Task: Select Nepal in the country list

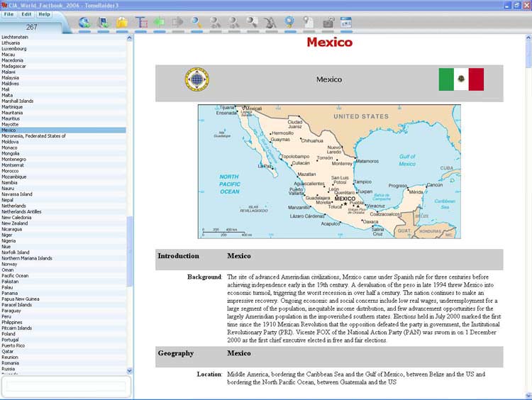Action: (8, 200)
